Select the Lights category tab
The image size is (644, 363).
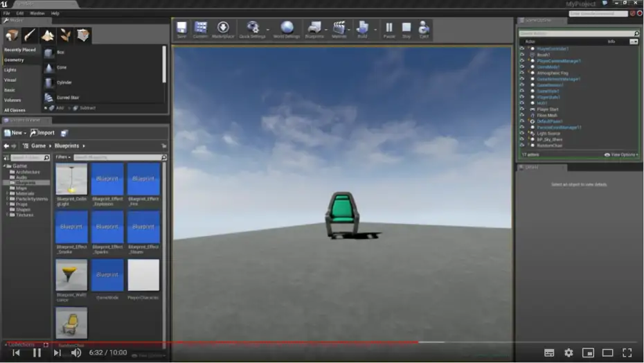click(10, 70)
